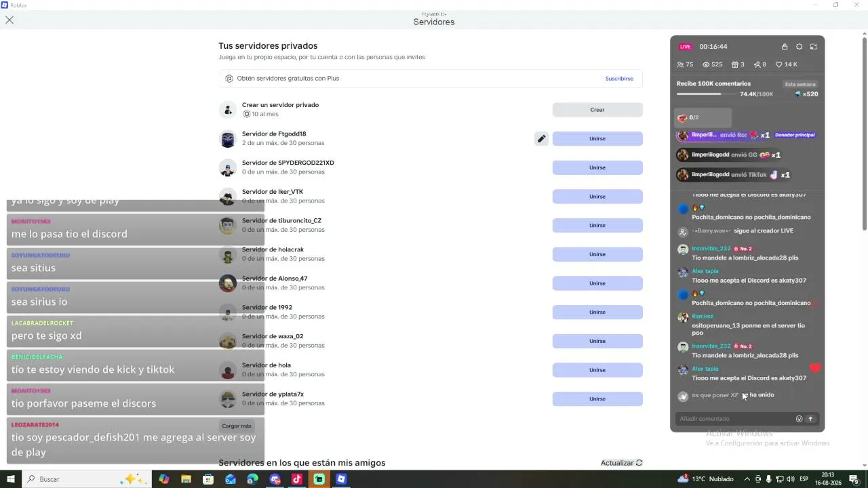Click the Crear button for a private server
Viewport: 868px width, 488px height.
tap(597, 110)
